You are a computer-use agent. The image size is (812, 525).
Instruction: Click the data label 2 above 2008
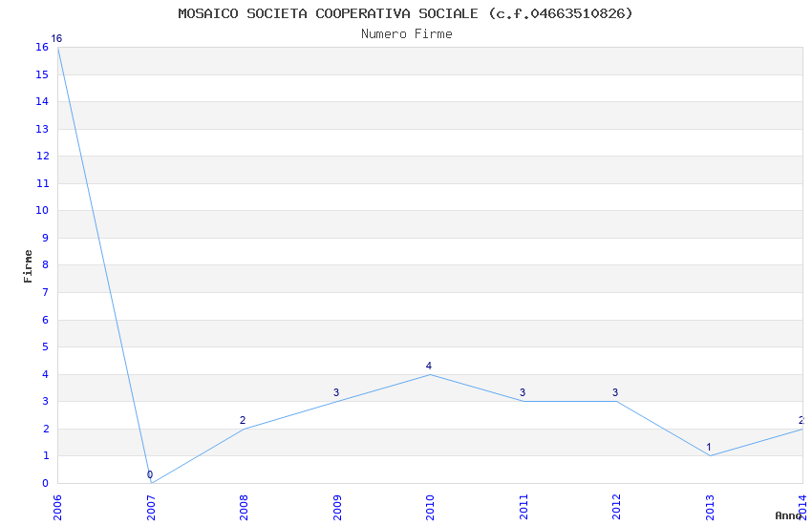(243, 421)
